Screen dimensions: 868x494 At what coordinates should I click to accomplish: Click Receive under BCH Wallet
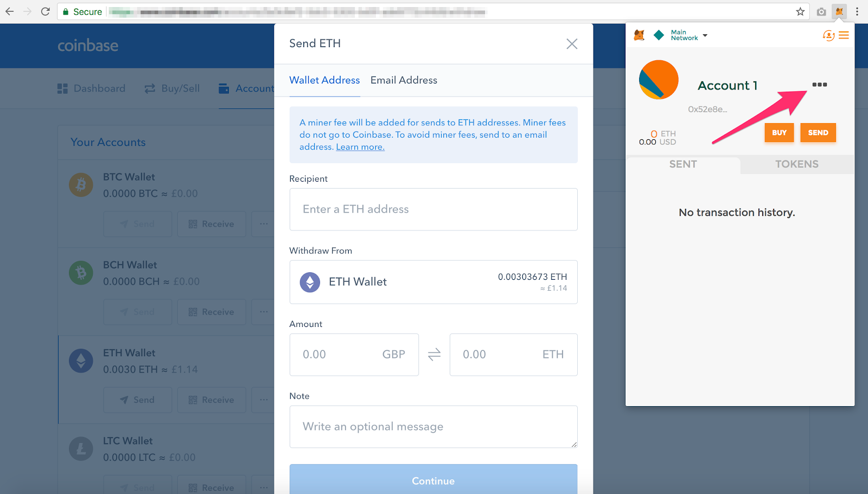pos(212,312)
